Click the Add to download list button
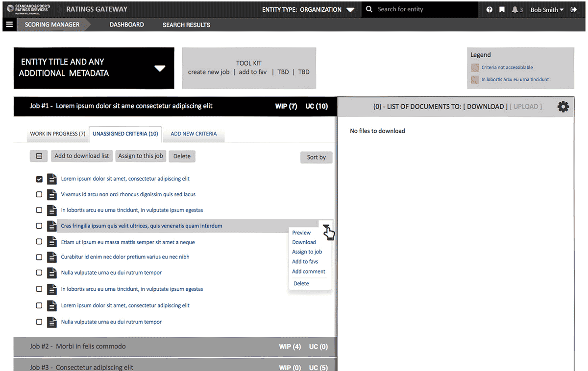 [81, 156]
